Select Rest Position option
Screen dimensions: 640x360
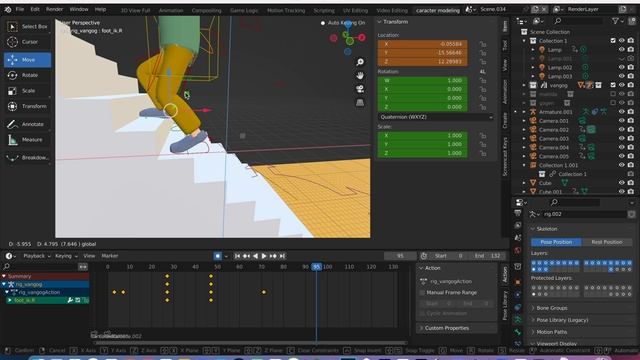607,242
